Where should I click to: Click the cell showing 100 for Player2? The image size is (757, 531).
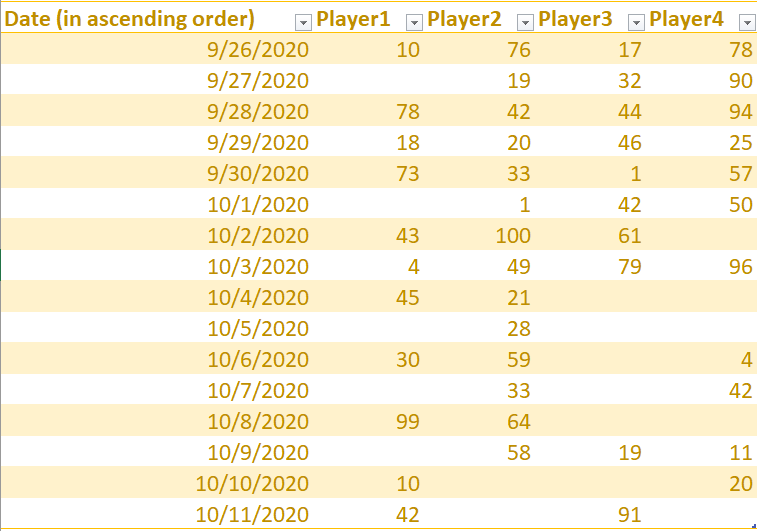coord(512,236)
